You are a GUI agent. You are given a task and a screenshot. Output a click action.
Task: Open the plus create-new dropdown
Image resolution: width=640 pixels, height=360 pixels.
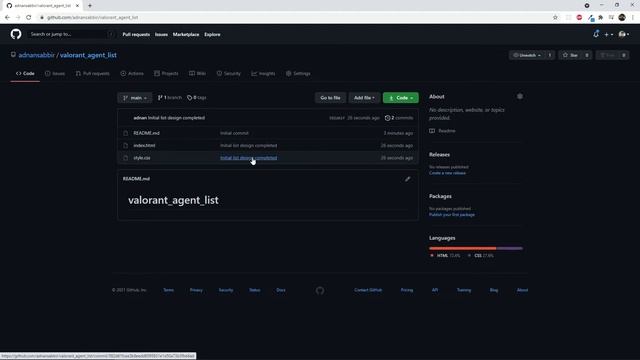coord(609,35)
